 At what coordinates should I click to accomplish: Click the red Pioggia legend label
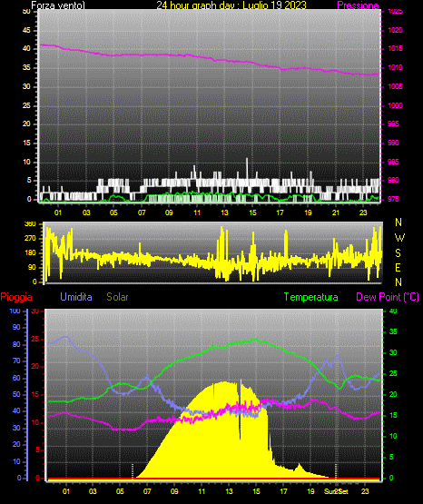click(16, 297)
